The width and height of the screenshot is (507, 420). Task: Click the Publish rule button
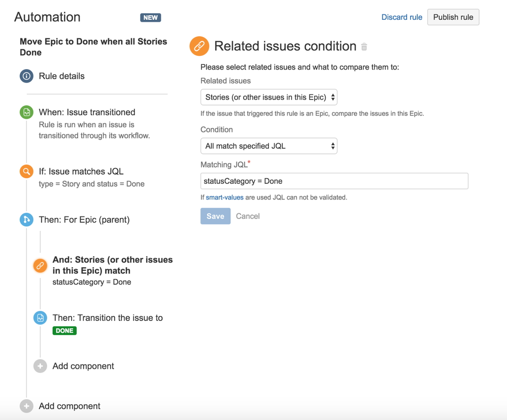point(453,17)
